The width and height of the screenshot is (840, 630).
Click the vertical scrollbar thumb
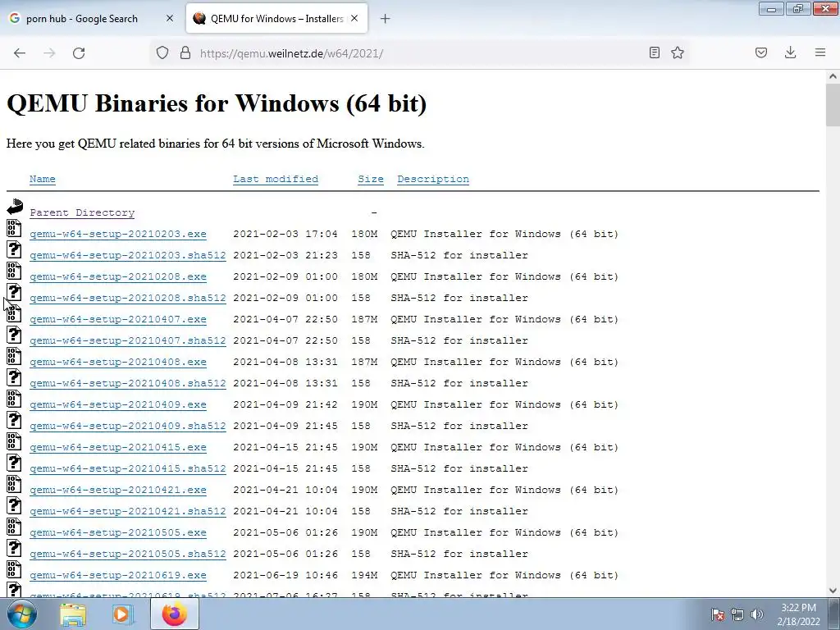(x=833, y=105)
